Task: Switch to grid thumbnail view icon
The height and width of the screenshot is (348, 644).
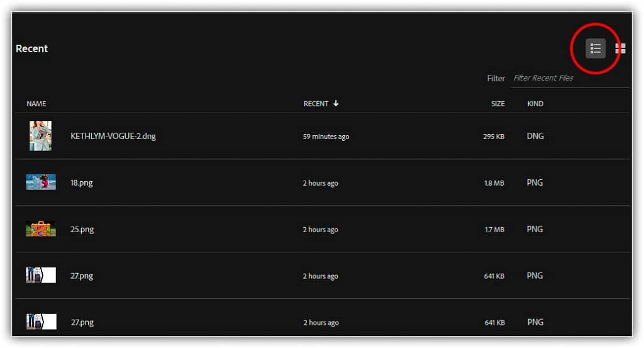Action: click(x=620, y=48)
